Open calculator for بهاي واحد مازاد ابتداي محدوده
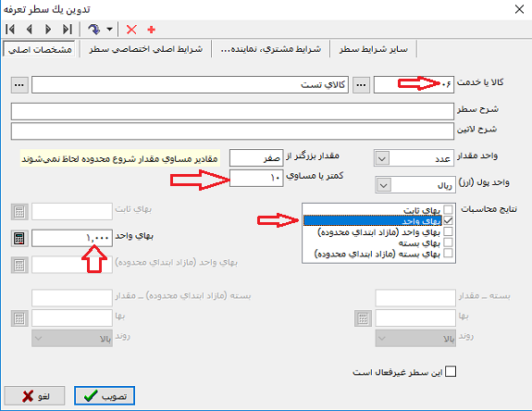 19,265
